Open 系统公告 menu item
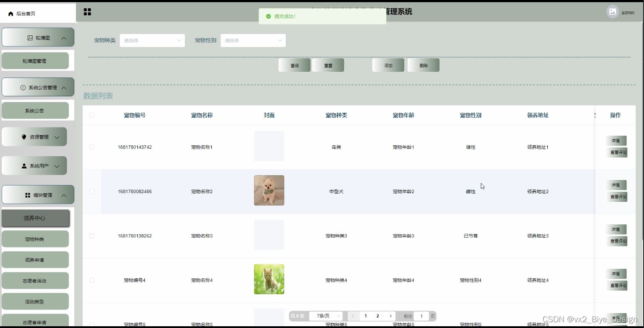 35,111
